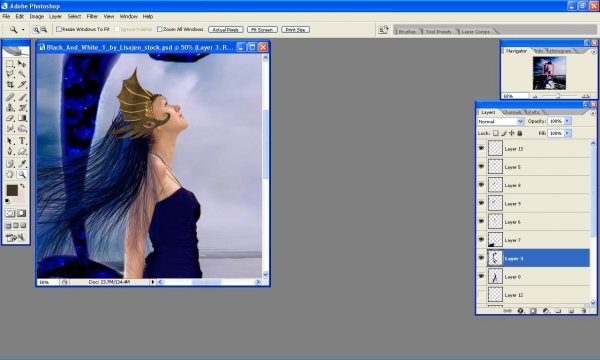Click the Fit Screen button
The height and width of the screenshot is (360, 600).
(x=262, y=29)
